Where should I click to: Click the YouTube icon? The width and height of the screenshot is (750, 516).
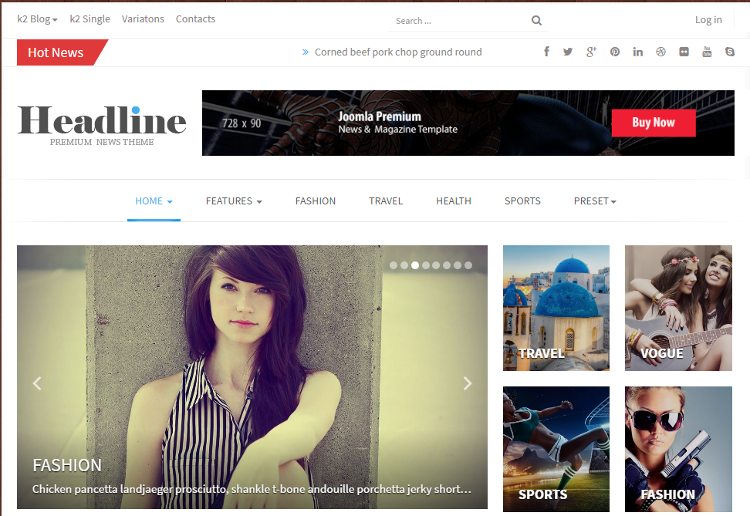pos(707,52)
